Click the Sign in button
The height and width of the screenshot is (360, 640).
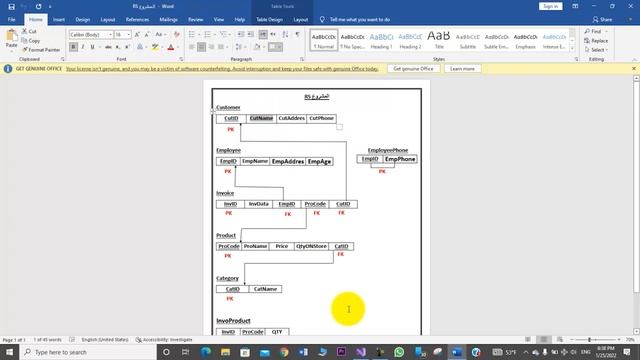coord(551,6)
